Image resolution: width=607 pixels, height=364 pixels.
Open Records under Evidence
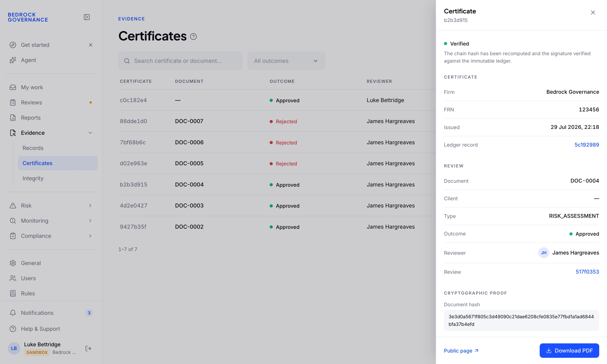point(58,148)
